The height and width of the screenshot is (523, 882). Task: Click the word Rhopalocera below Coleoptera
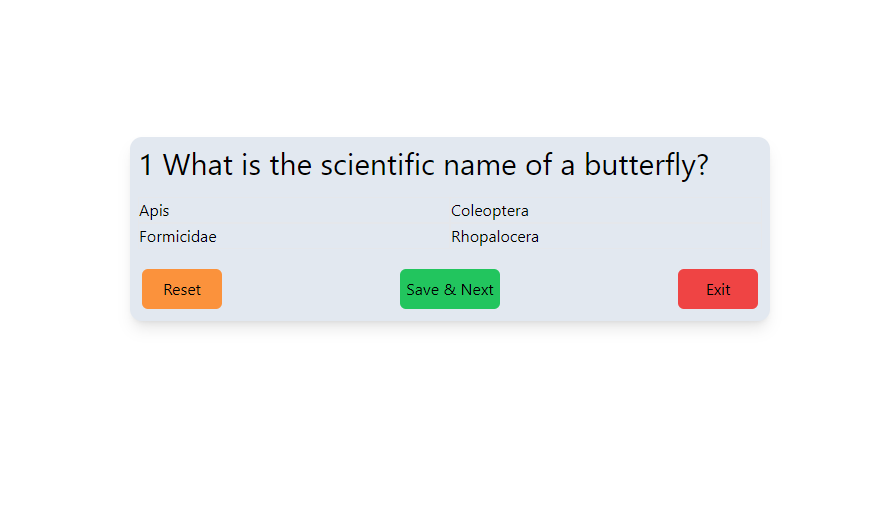click(x=494, y=237)
